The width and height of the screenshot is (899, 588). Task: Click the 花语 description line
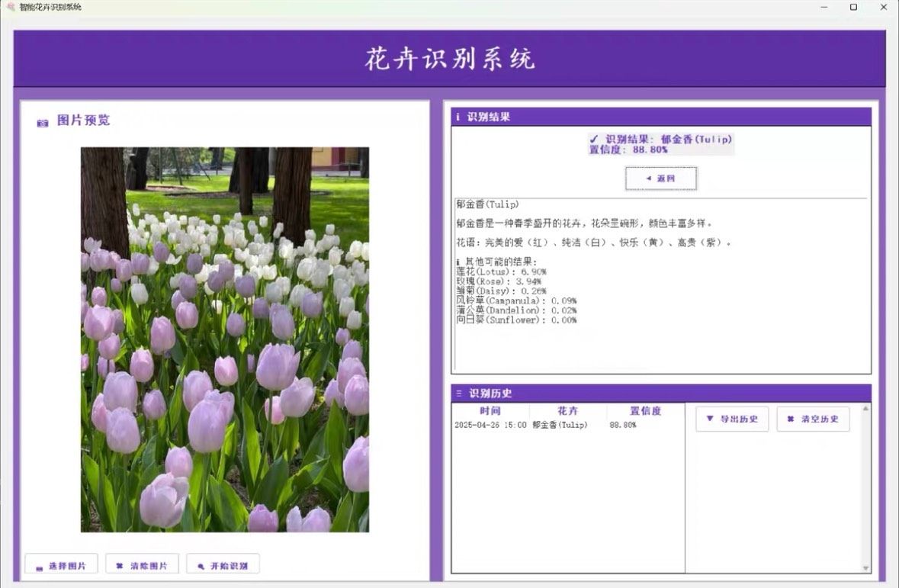coord(593,243)
